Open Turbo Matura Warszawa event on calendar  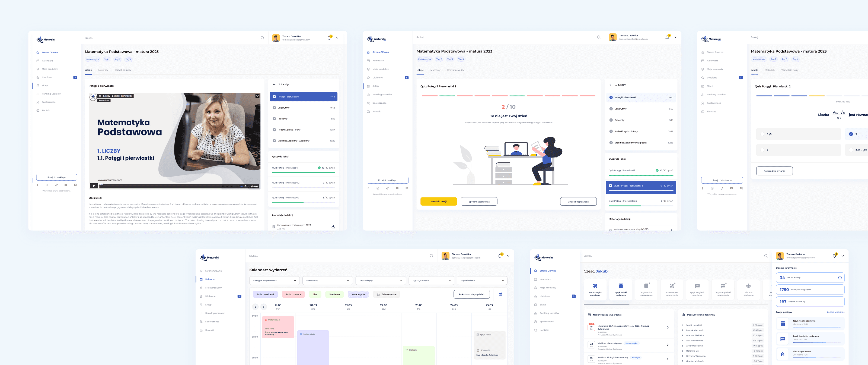coord(278,327)
